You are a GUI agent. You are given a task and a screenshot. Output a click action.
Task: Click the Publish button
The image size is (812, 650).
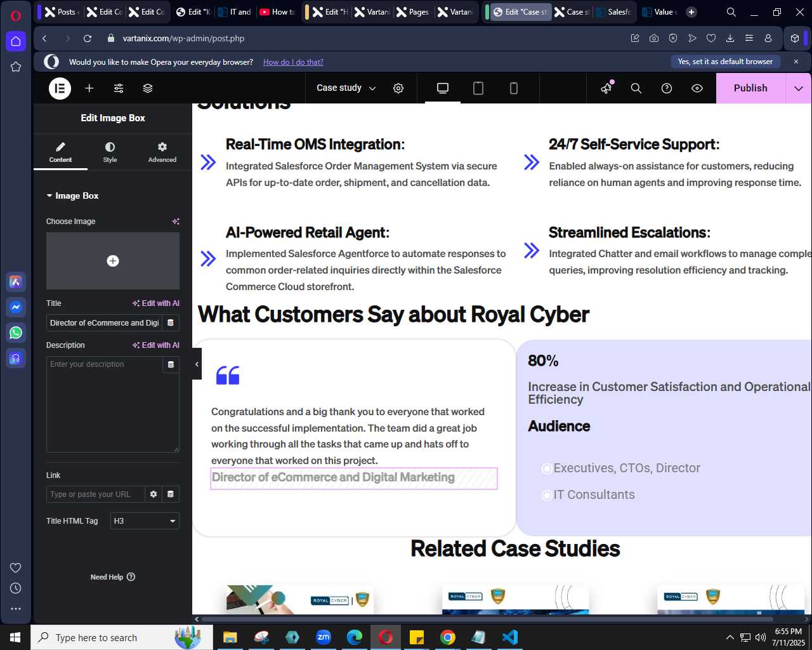click(750, 88)
